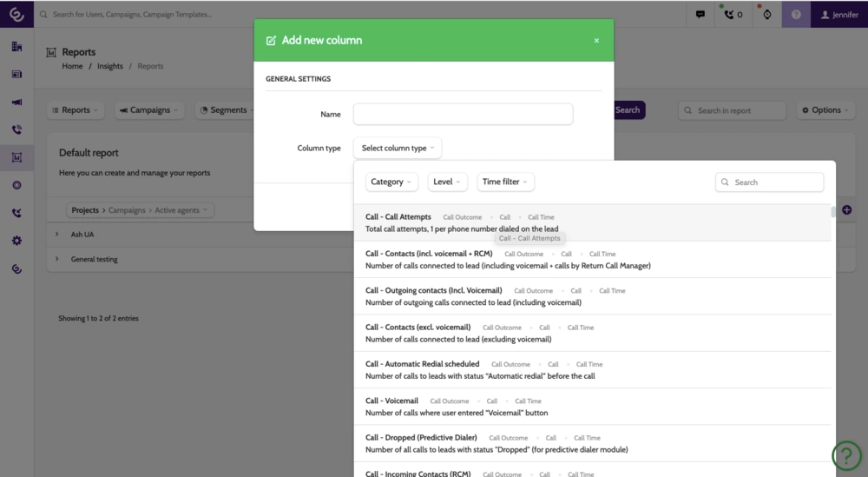Expand the Time filter dropdown
The width and height of the screenshot is (868, 477).
(503, 182)
